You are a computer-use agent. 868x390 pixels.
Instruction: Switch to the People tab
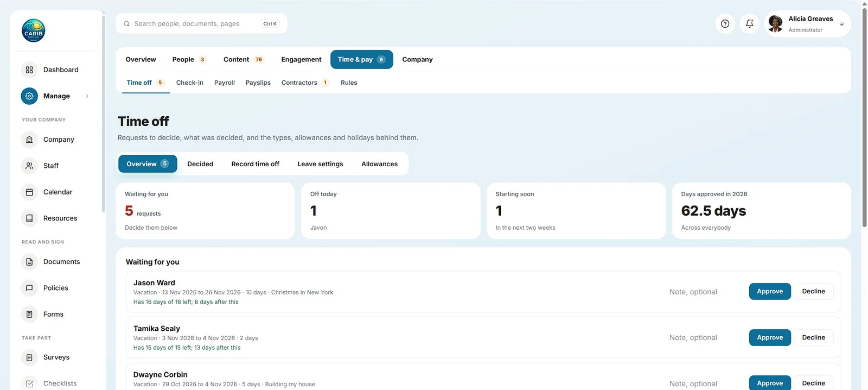tap(189, 60)
